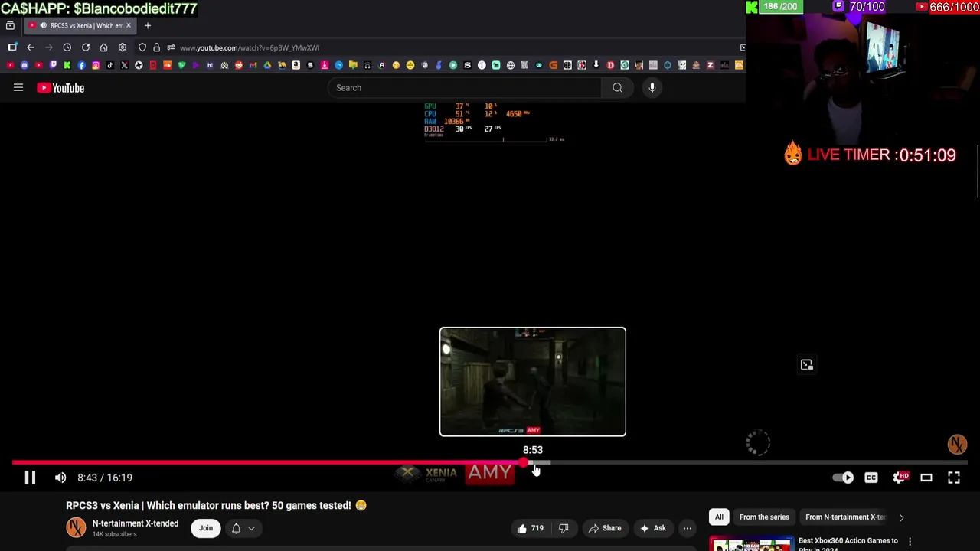
Task: Open site permissions sliders icon
Action: click(170, 47)
